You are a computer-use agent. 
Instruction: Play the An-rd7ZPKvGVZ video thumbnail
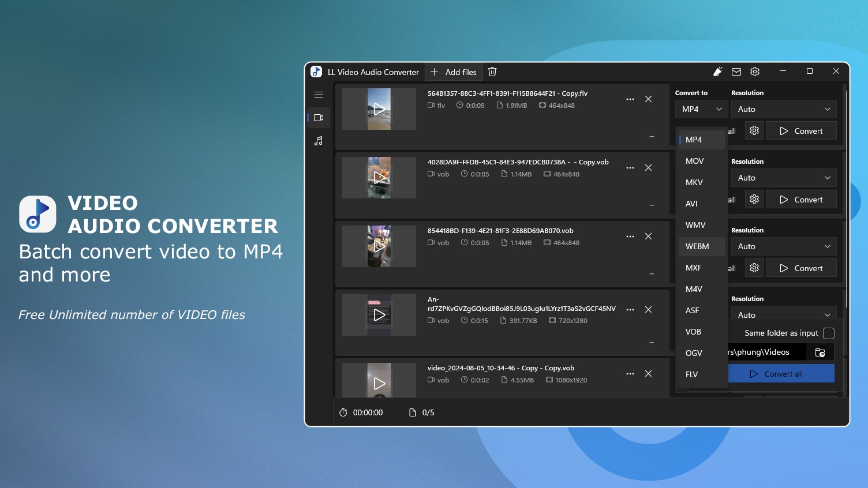tap(379, 315)
